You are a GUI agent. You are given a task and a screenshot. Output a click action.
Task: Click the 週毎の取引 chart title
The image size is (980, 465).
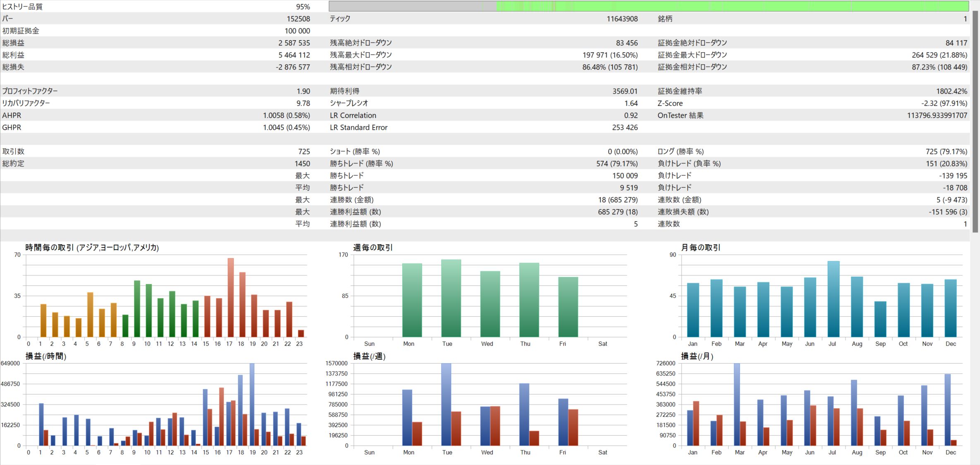click(372, 248)
